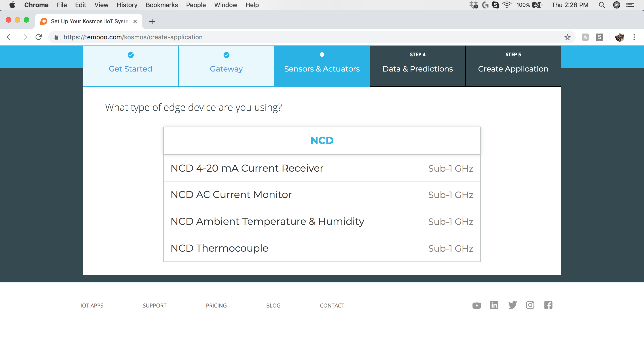This screenshot has height=354, width=644.
Task: Open Skype menu bar icon
Action: [x=495, y=5]
